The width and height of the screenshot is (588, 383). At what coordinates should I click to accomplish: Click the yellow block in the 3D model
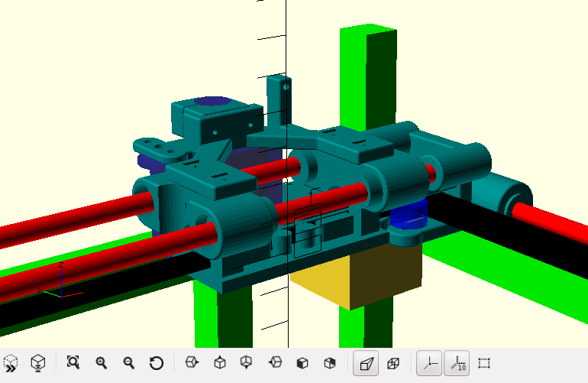pos(357,278)
